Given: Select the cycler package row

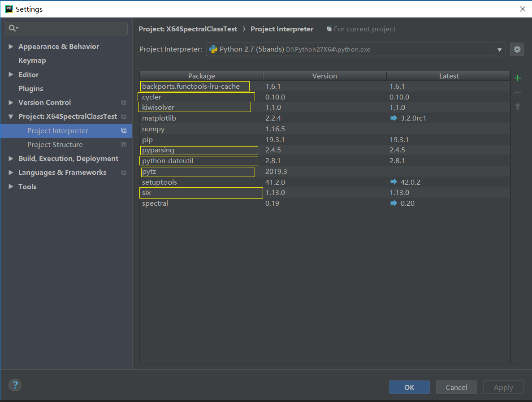Looking at the screenshot, I should tap(324, 97).
